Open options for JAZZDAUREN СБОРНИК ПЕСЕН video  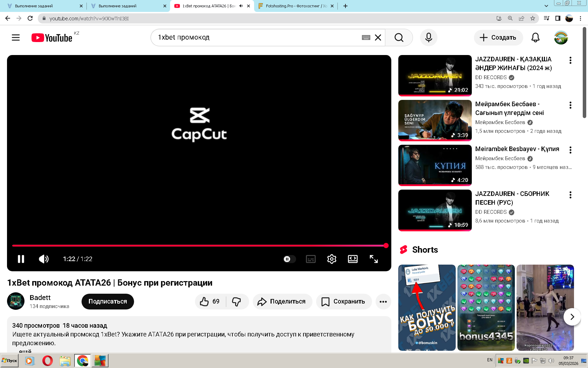click(570, 195)
